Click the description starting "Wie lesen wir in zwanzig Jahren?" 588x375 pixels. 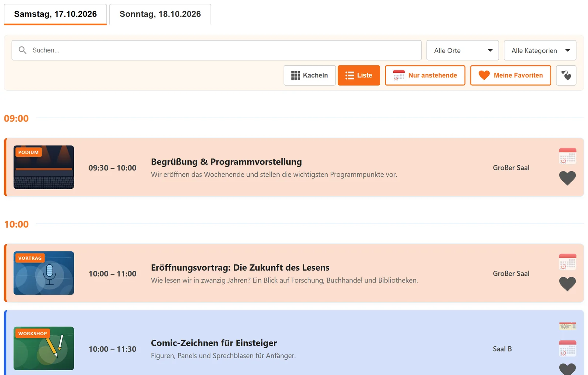pyautogui.click(x=284, y=280)
